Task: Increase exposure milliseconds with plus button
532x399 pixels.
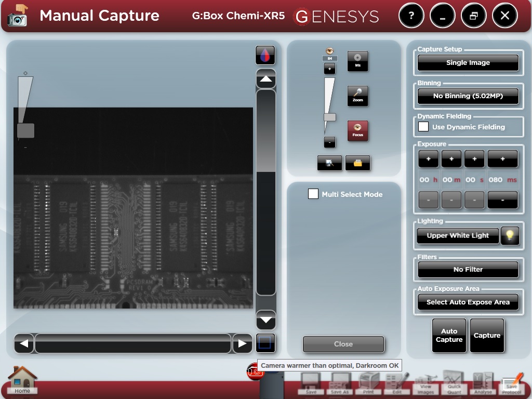Action: (502, 159)
